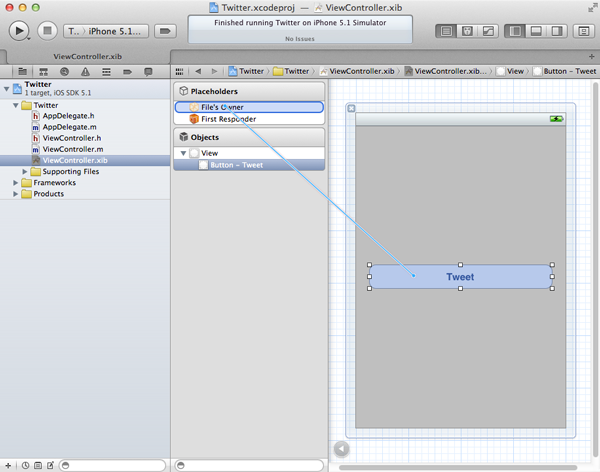Go forward in jump bar history

(x=214, y=71)
